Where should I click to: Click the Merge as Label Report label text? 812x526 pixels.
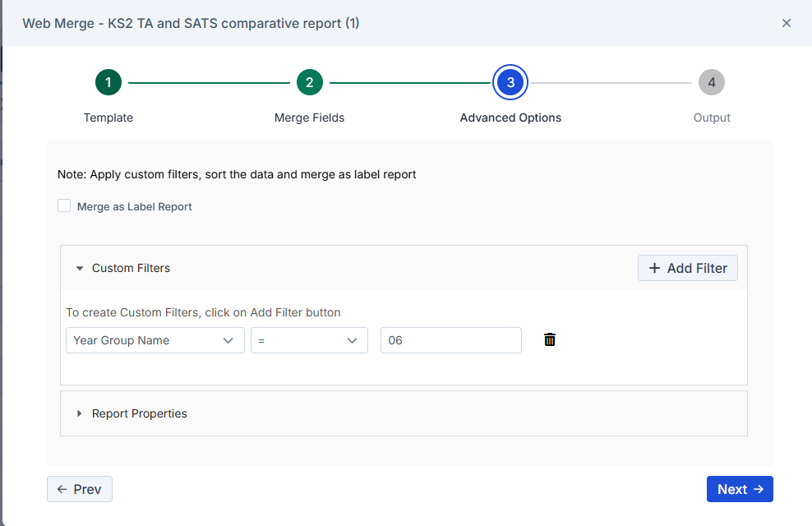coord(135,206)
